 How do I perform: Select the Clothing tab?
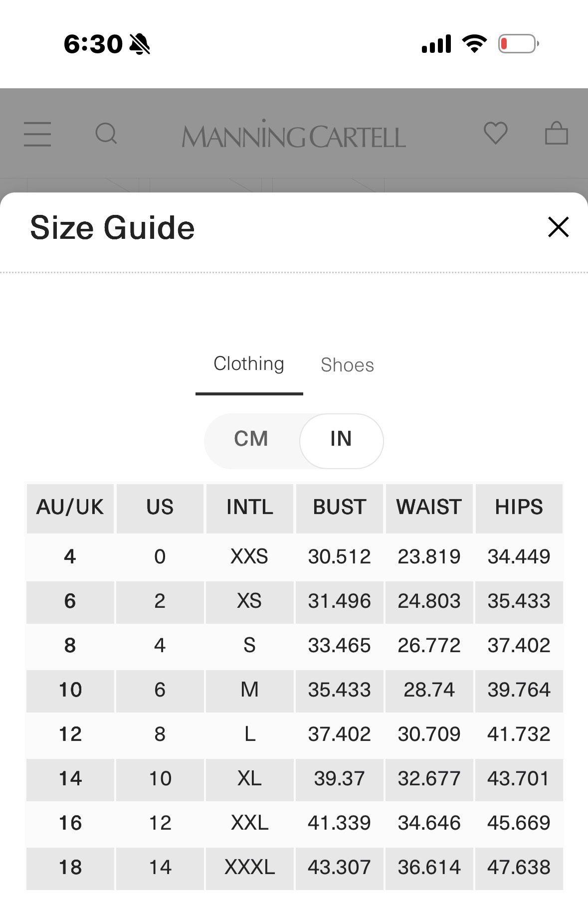pos(249,364)
